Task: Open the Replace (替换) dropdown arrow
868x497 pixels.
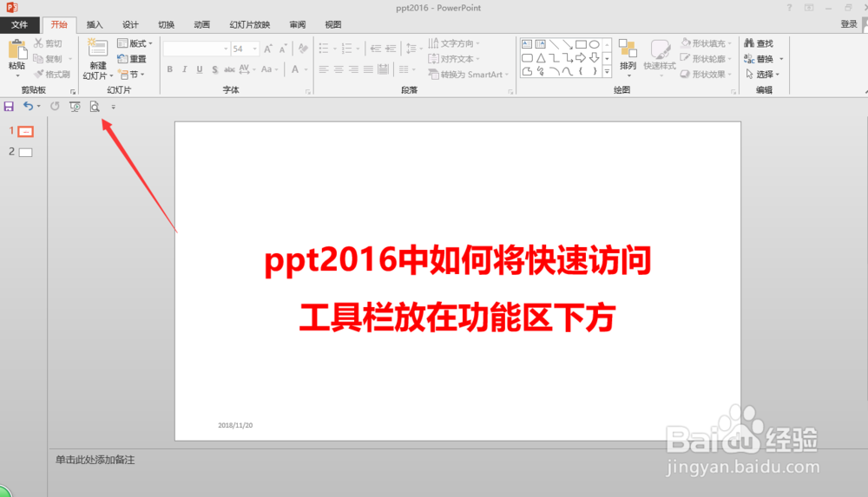Action: [x=782, y=59]
